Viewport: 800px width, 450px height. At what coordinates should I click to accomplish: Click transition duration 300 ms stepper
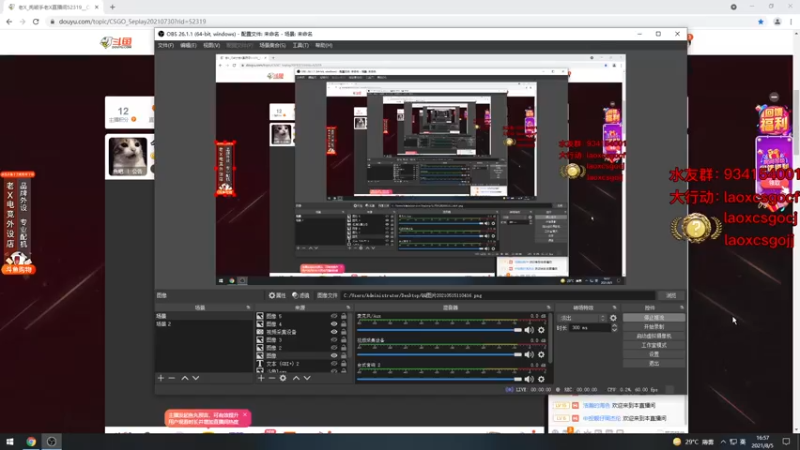coord(614,328)
